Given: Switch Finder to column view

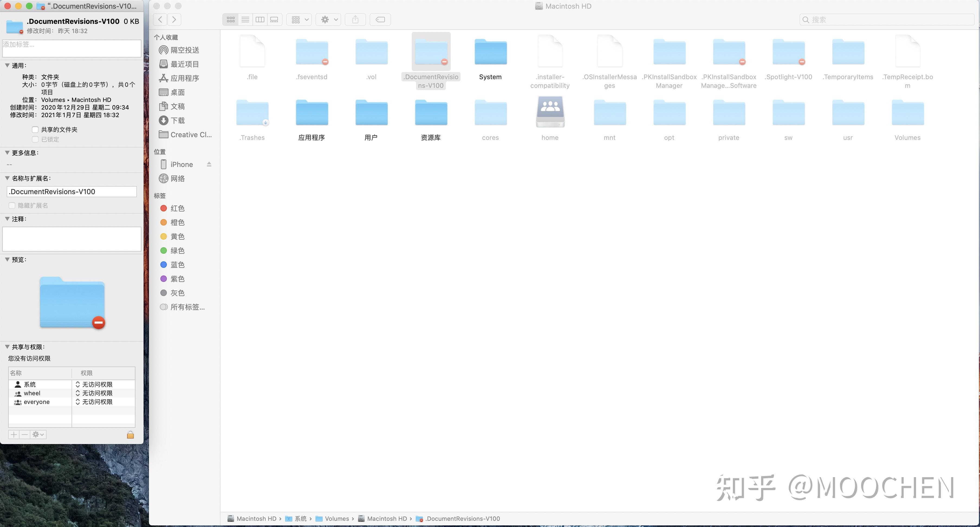Looking at the screenshot, I should 260,20.
